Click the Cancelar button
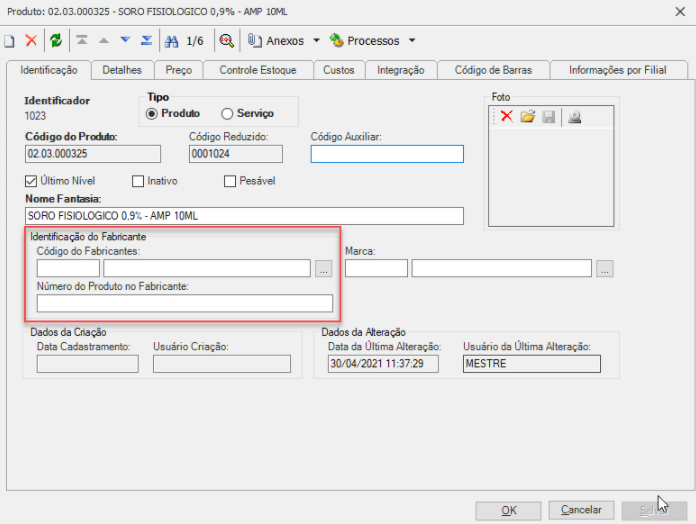The width and height of the screenshot is (696, 524). click(581, 510)
